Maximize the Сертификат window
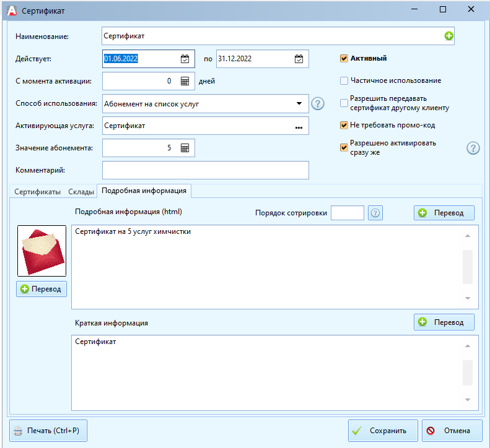Viewport: 490px width, 448px height. coord(443,9)
